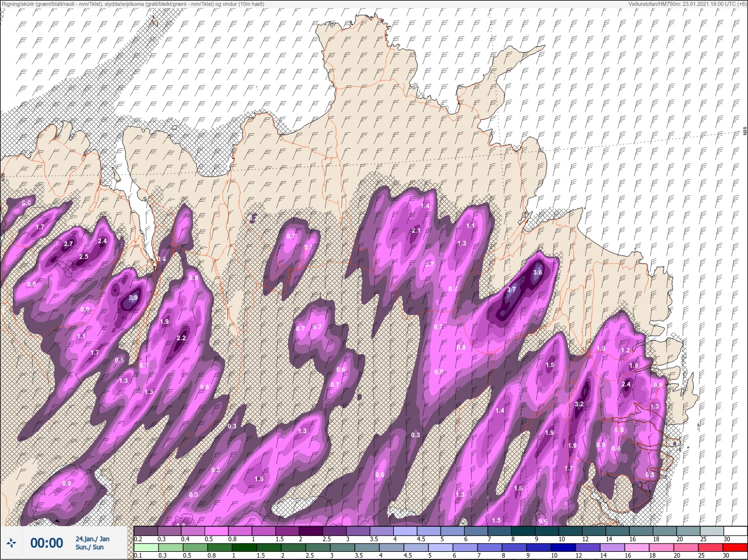Select the pink swatch between 0.5 and 0.8 in the upper legend row

point(217,531)
